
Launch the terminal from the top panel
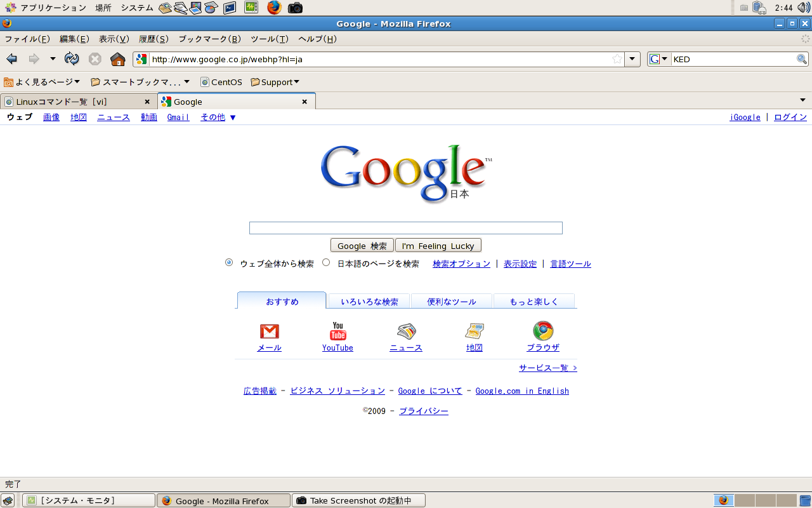pos(230,8)
